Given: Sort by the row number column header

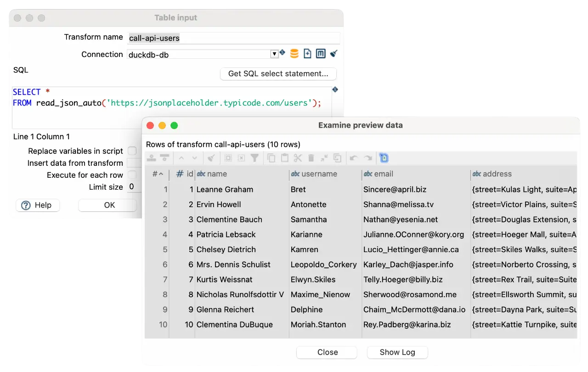Looking at the screenshot, I should click(x=157, y=174).
